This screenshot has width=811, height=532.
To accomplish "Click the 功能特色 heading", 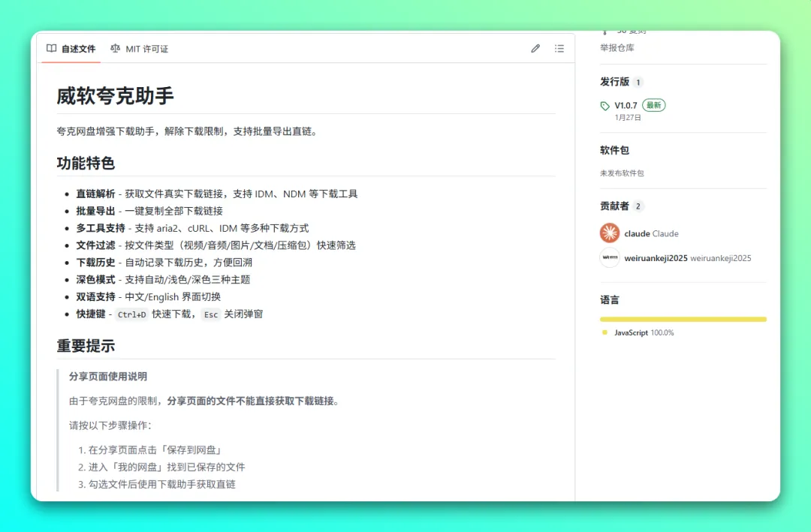I will pos(86,164).
